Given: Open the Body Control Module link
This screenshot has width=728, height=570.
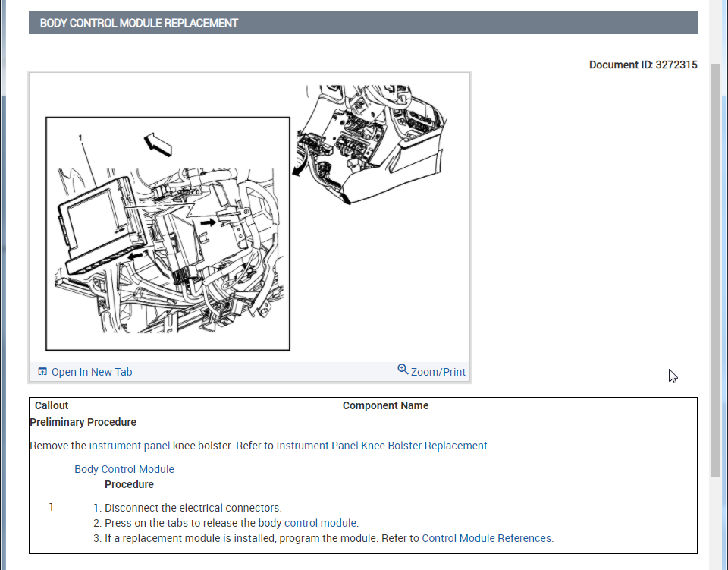Looking at the screenshot, I should 124,469.
